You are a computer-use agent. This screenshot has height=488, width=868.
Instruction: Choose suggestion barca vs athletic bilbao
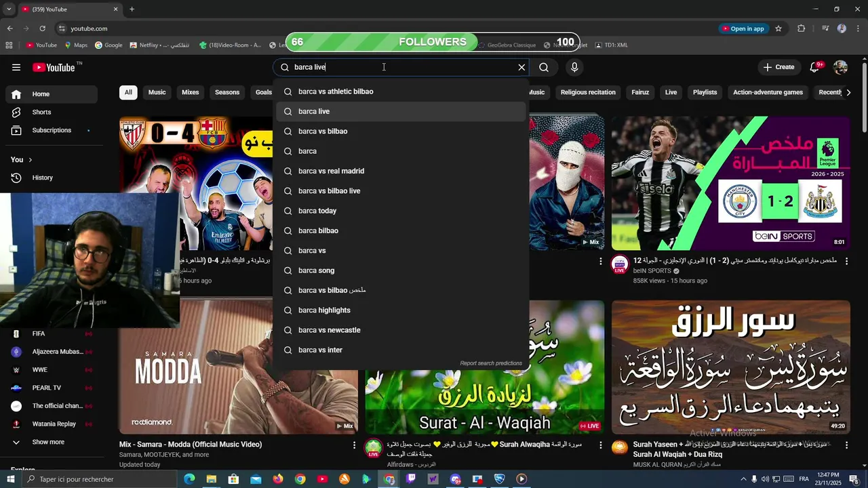pos(401,91)
